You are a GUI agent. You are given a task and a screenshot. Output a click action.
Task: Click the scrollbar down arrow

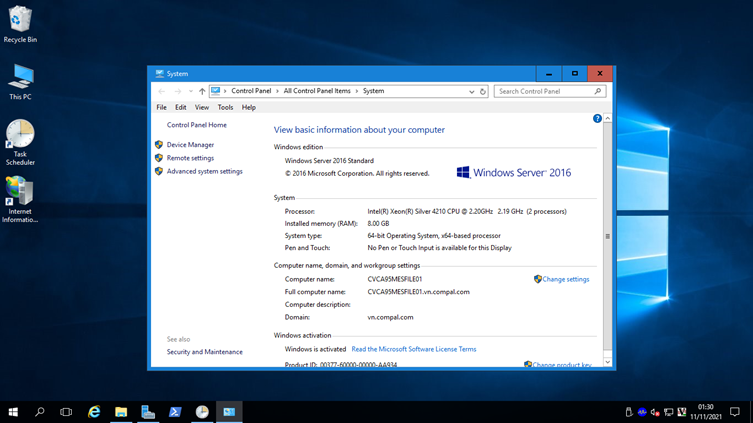(x=607, y=362)
